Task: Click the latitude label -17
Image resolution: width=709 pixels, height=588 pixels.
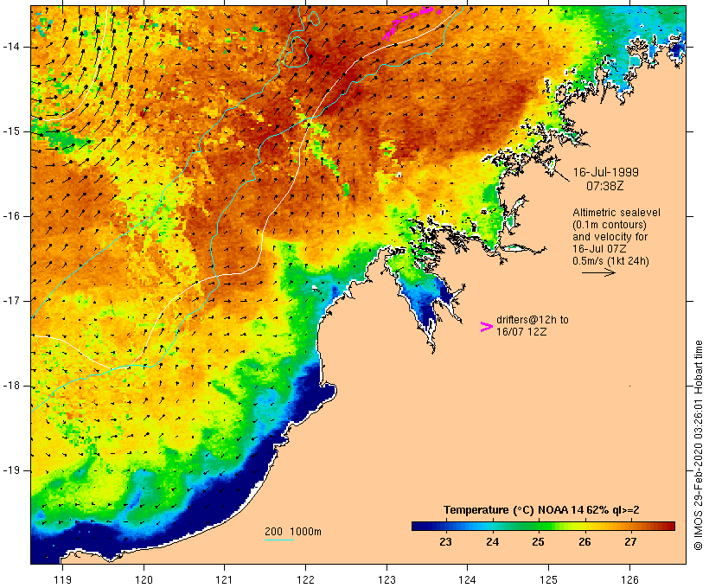Action: 10,301
